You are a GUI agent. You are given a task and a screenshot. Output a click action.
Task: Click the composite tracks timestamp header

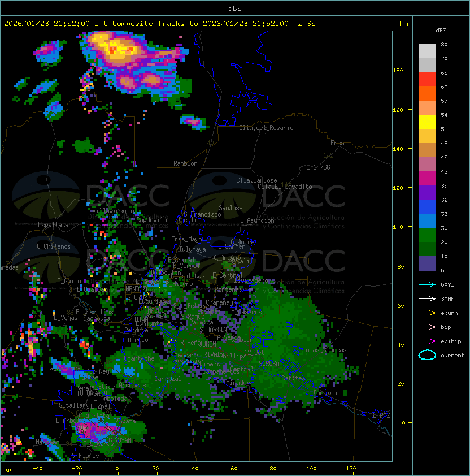(x=160, y=24)
